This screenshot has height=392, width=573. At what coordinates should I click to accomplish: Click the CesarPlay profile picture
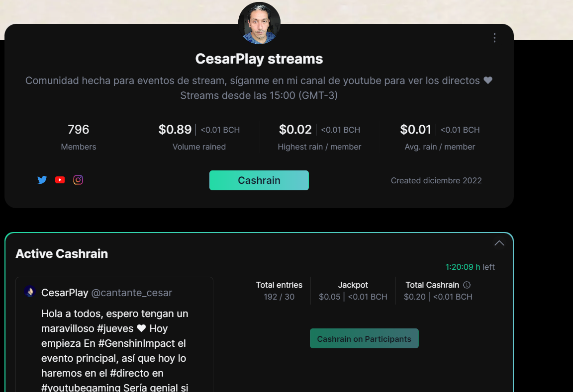pyautogui.click(x=260, y=23)
